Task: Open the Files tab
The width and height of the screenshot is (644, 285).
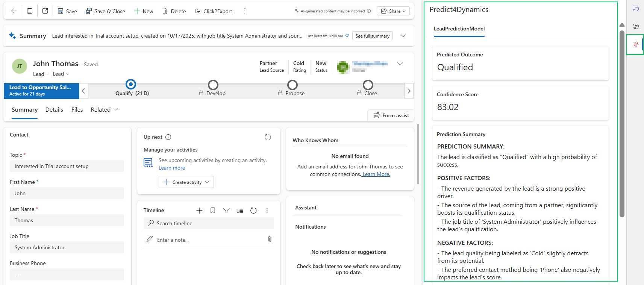Action: (77, 110)
